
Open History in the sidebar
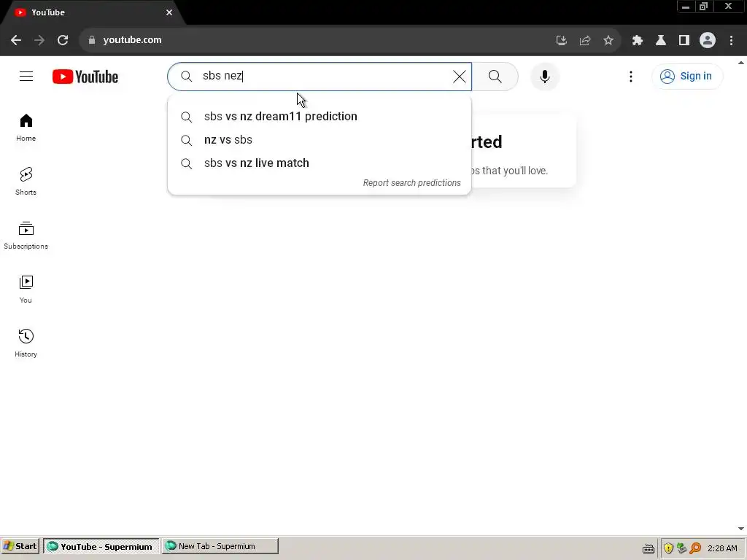click(x=26, y=343)
